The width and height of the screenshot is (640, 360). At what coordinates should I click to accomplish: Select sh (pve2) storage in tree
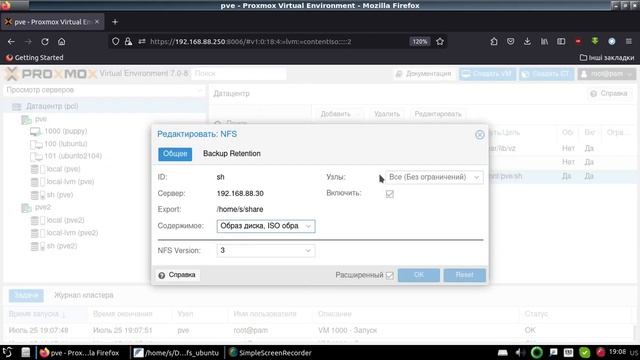click(x=61, y=246)
